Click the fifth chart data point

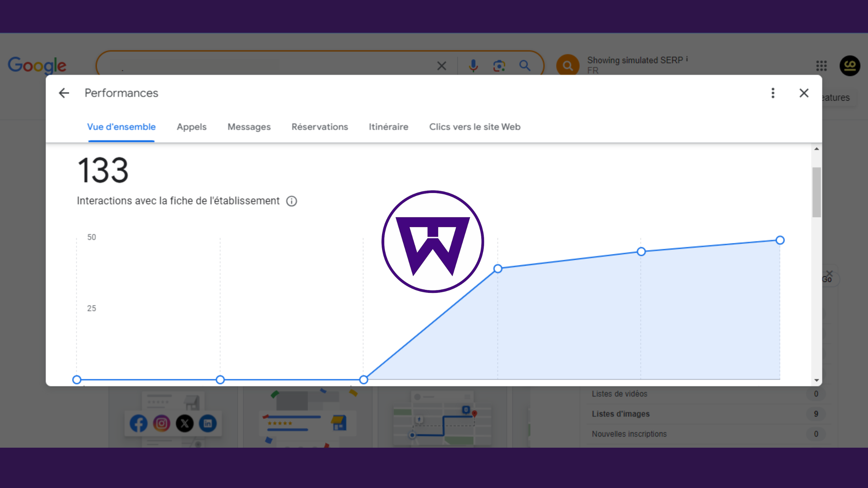click(641, 252)
